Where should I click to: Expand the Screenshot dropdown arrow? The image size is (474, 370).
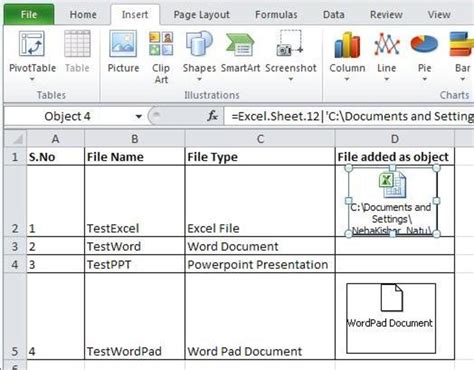[x=291, y=79]
